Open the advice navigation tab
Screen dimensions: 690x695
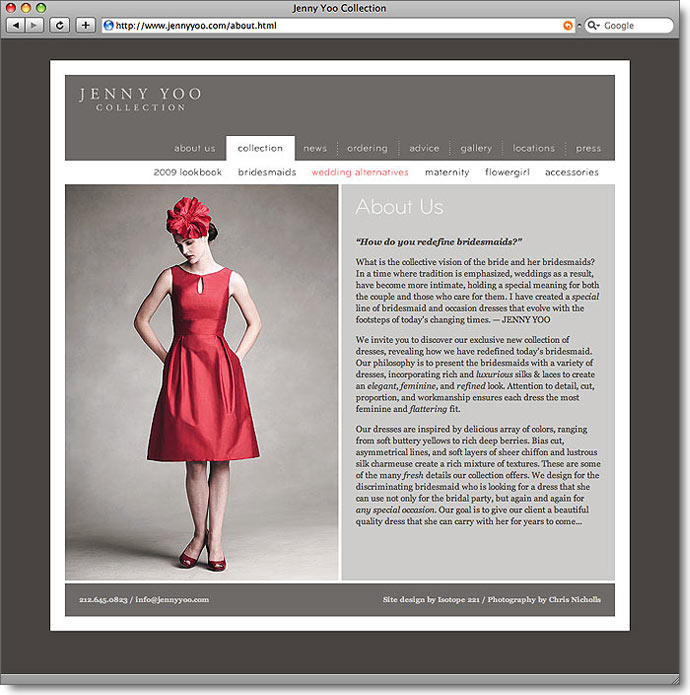coord(424,148)
